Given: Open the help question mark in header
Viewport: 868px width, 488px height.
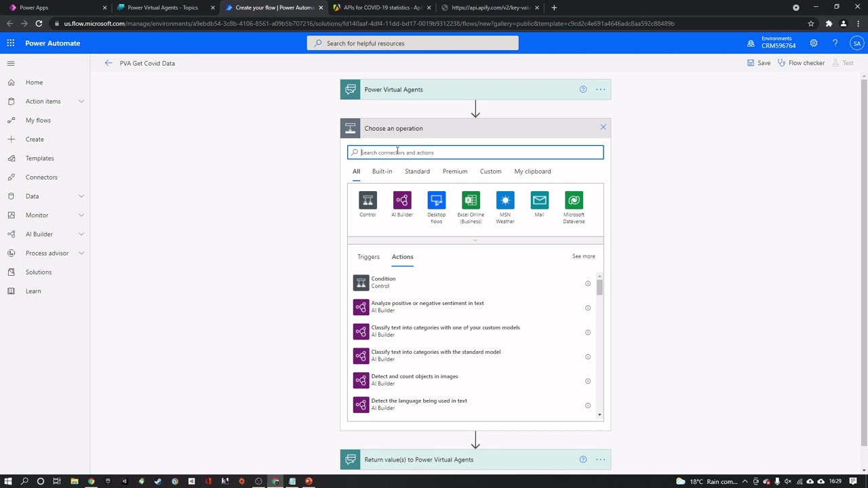Looking at the screenshot, I should [x=835, y=43].
